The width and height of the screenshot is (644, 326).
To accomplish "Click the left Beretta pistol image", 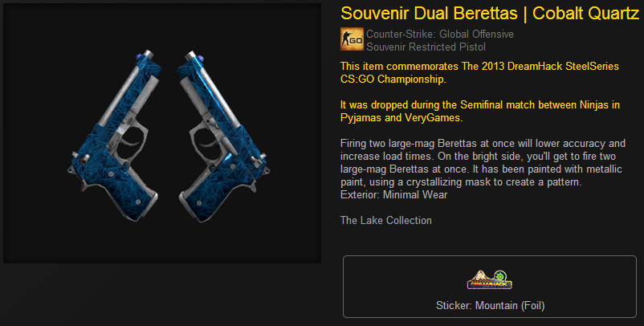I will 115,136.
